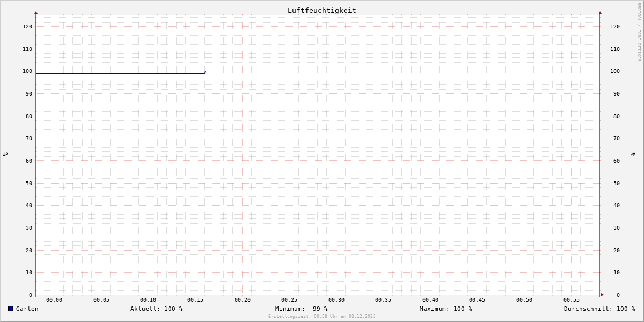
Task: Click the right percent unit axis label
Action: pyautogui.click(x=633, y=155)
